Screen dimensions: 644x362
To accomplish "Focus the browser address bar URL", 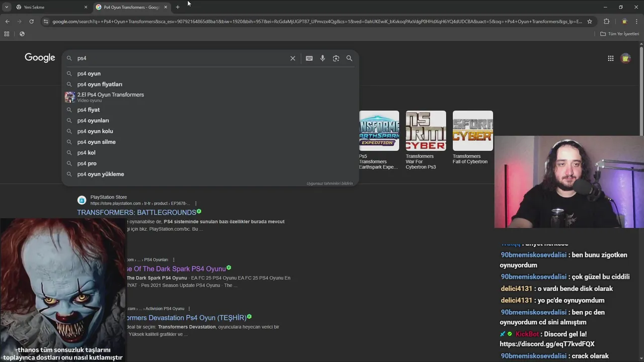I will tap(317, 22).
